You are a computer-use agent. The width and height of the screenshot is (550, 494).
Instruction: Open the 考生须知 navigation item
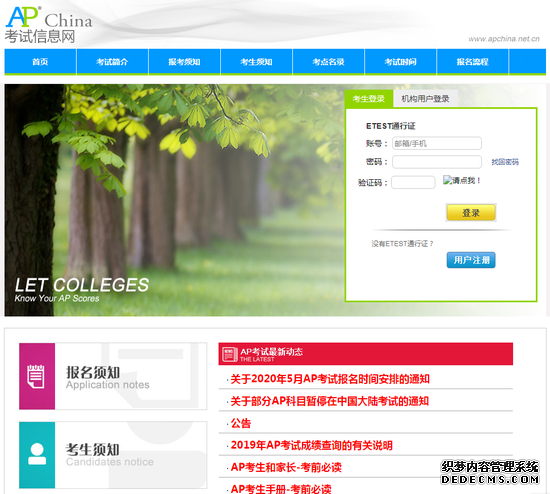[256, 62]
